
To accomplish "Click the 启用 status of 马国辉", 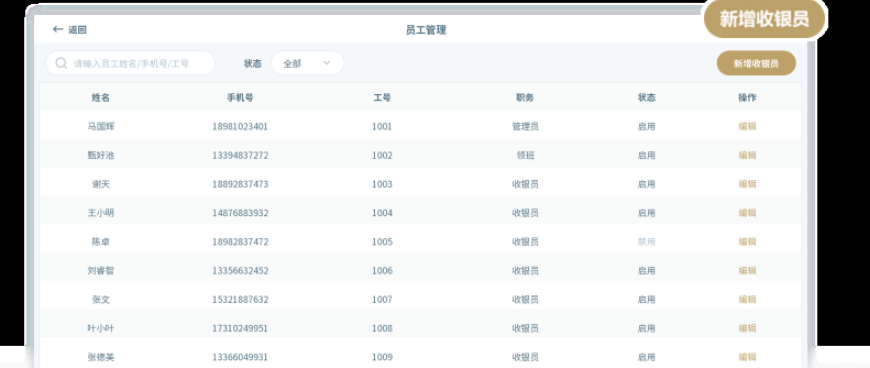I will pyautogui.click(x=646, y=127).
